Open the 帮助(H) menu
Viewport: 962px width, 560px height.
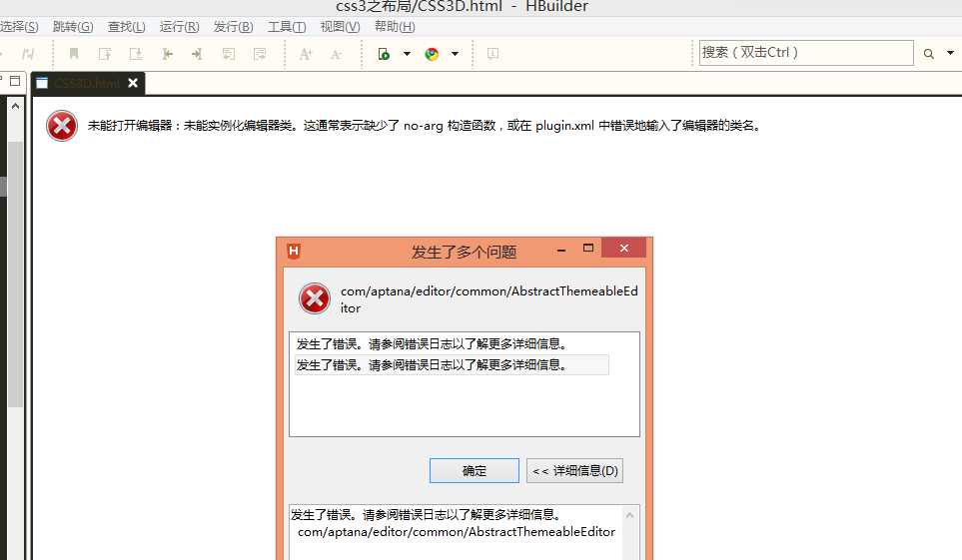[395, 27]
